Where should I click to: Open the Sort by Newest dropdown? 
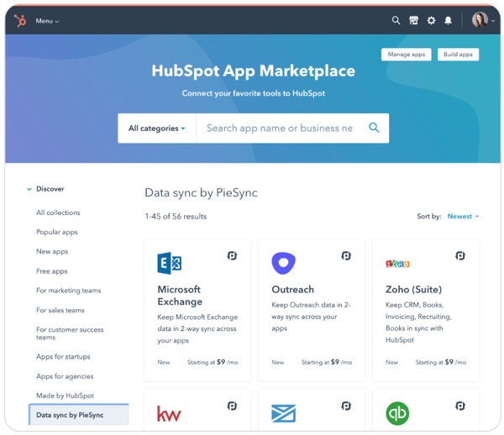463,217
